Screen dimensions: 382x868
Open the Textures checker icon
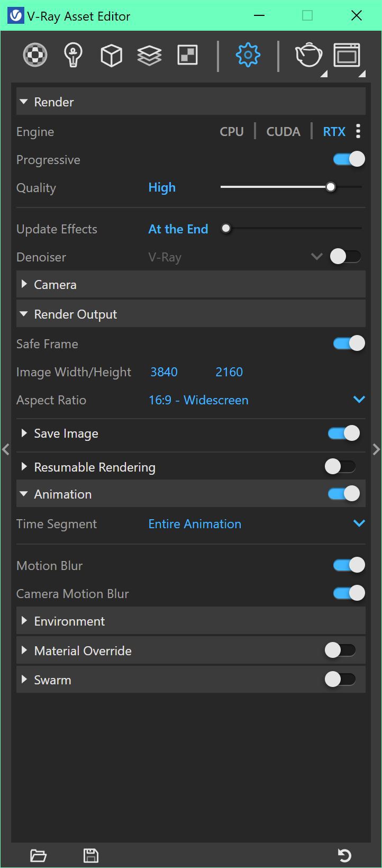(x=187, y=55)
